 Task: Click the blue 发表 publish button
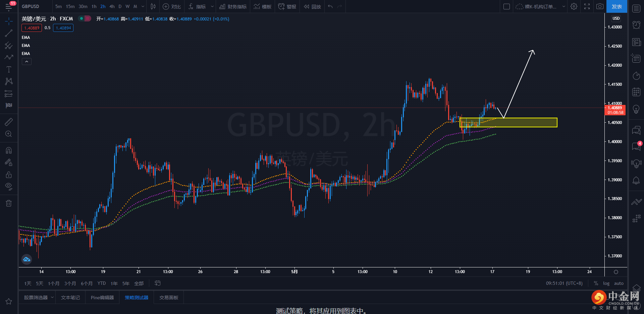[x=616, y=6]
